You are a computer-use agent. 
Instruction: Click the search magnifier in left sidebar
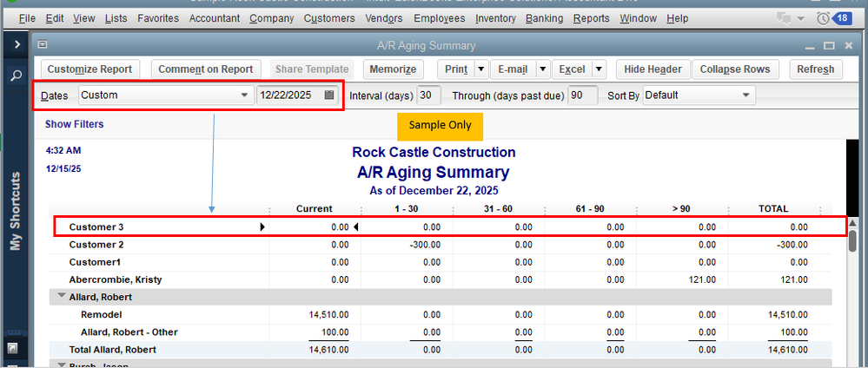(16, 76)
